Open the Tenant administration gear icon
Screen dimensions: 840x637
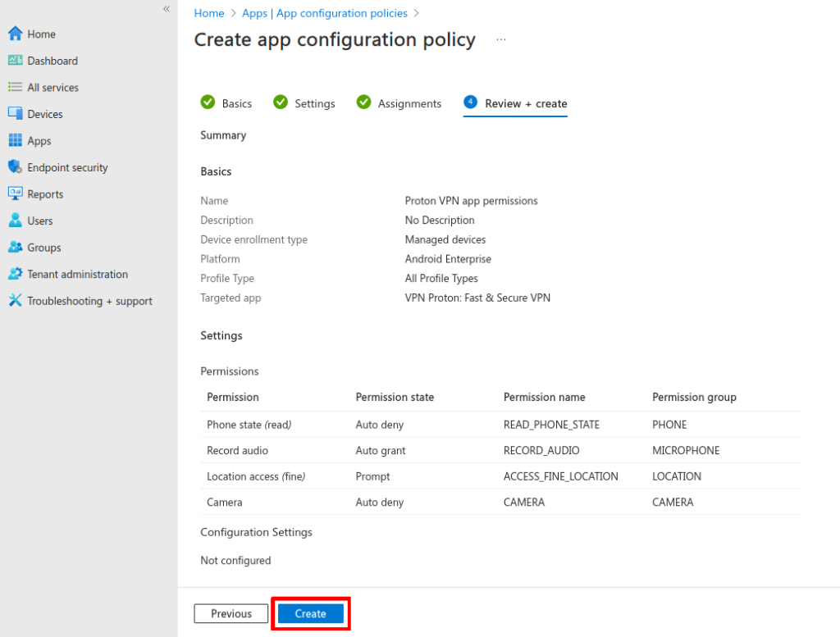pos(15,274)
